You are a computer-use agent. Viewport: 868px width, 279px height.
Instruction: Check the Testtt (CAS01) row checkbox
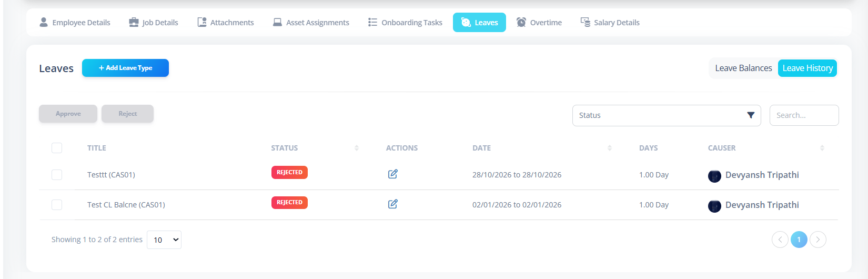[x=57, y=175]
